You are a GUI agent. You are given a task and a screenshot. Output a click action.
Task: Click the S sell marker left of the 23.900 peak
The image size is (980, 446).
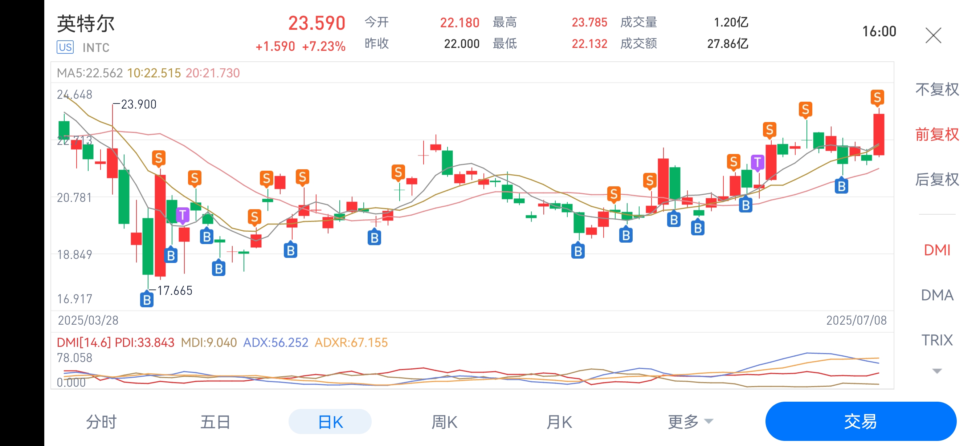tap(159, 158)
